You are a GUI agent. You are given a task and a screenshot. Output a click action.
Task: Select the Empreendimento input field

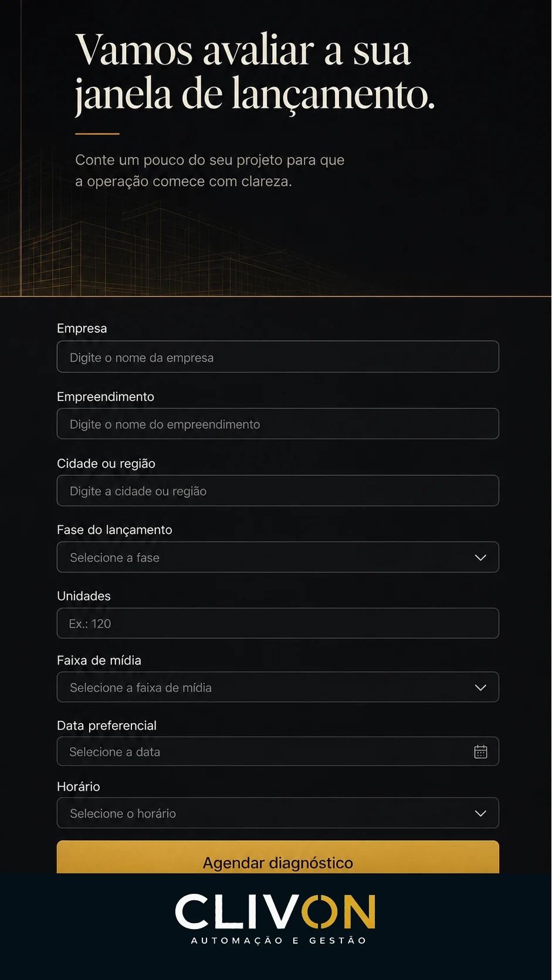277,424
